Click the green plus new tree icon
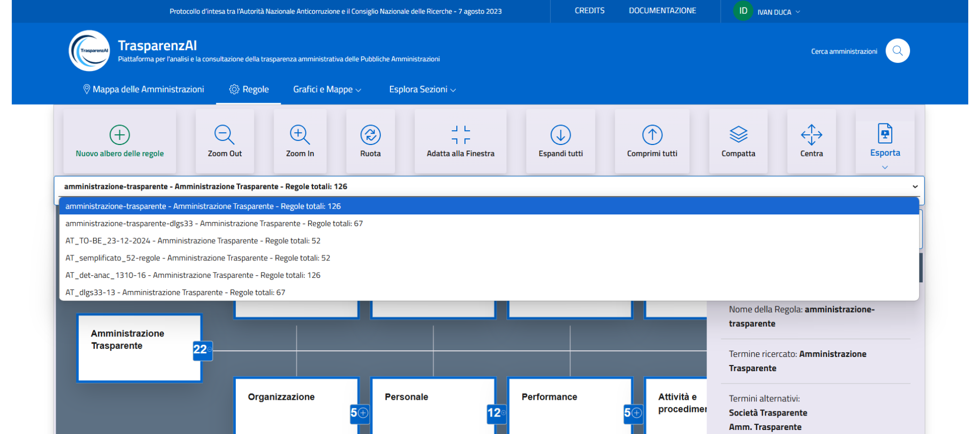Screen dimensions: 980x434 tap(119, 135)
